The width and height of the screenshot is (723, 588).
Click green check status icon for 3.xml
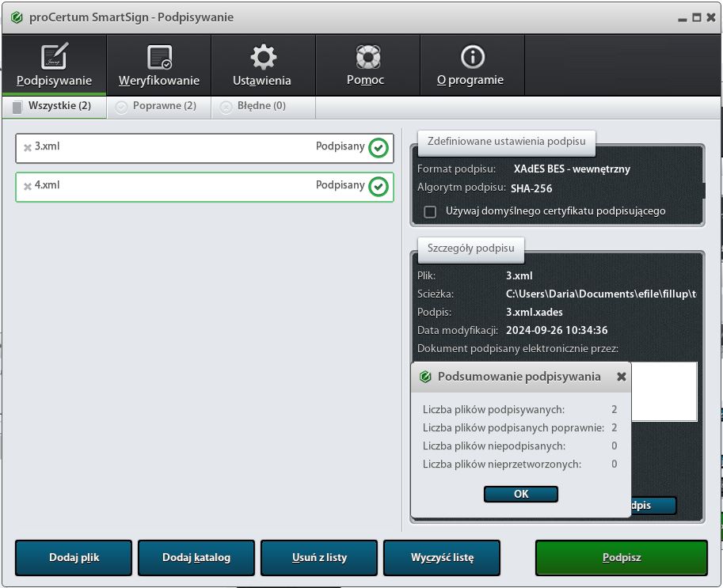[379, 148]
